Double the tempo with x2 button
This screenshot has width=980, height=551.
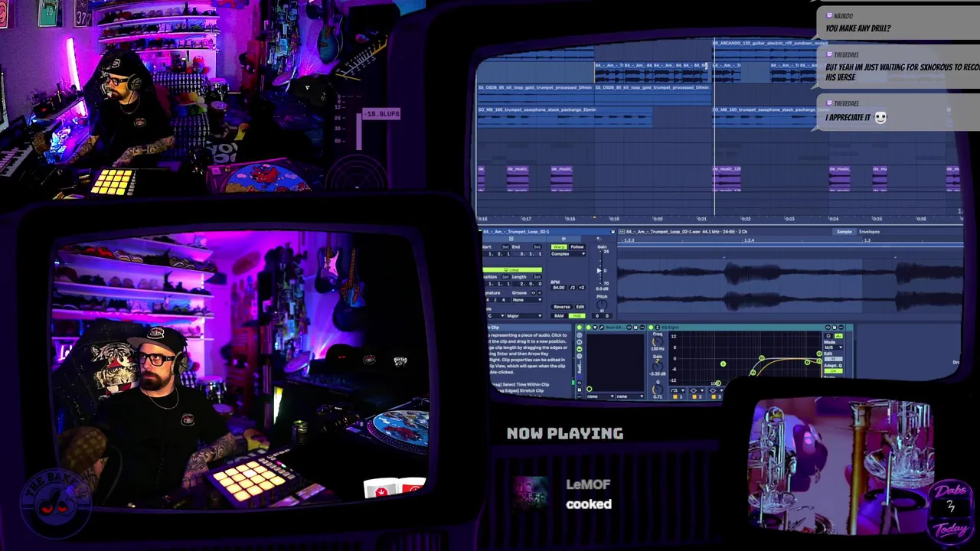coord(582,288)
